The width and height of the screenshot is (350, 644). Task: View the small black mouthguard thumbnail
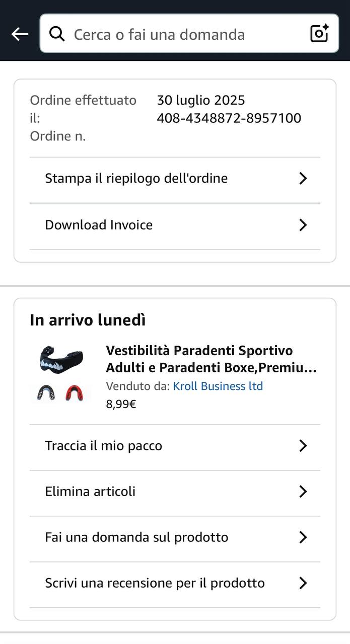(x=46, y=393)
